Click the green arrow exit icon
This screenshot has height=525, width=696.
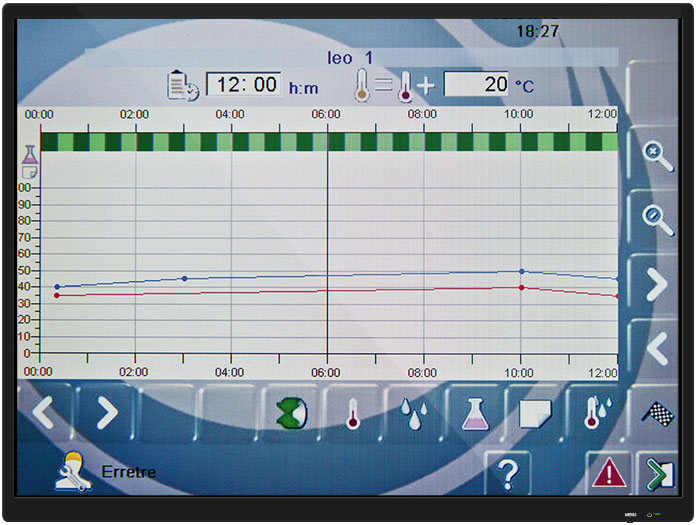660,474
